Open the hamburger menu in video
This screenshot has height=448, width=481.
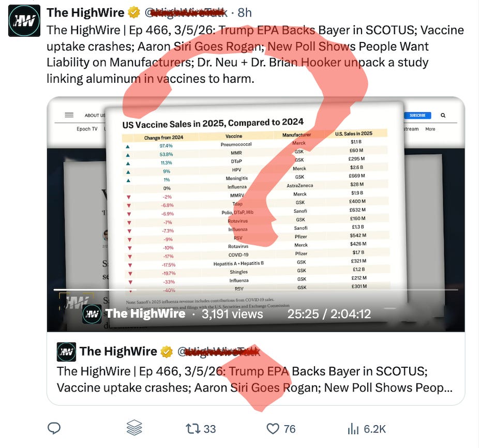click(69, 115)
